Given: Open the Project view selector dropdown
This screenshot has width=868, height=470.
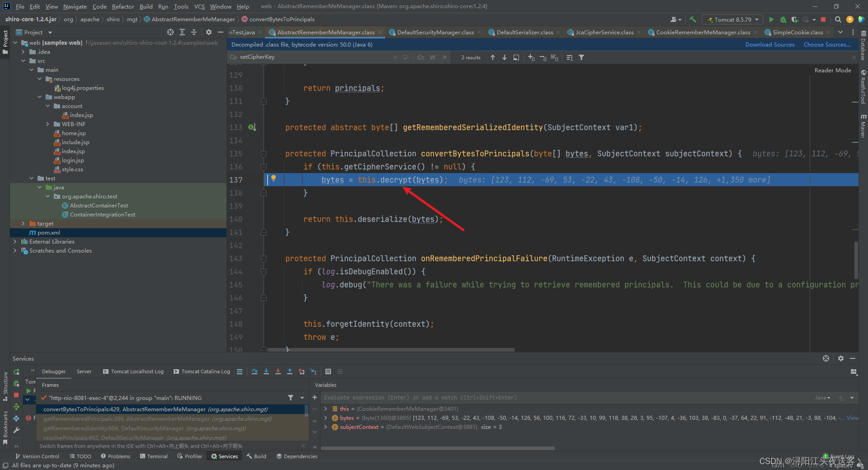Looking at the screenshot, I should coord(50,33).
